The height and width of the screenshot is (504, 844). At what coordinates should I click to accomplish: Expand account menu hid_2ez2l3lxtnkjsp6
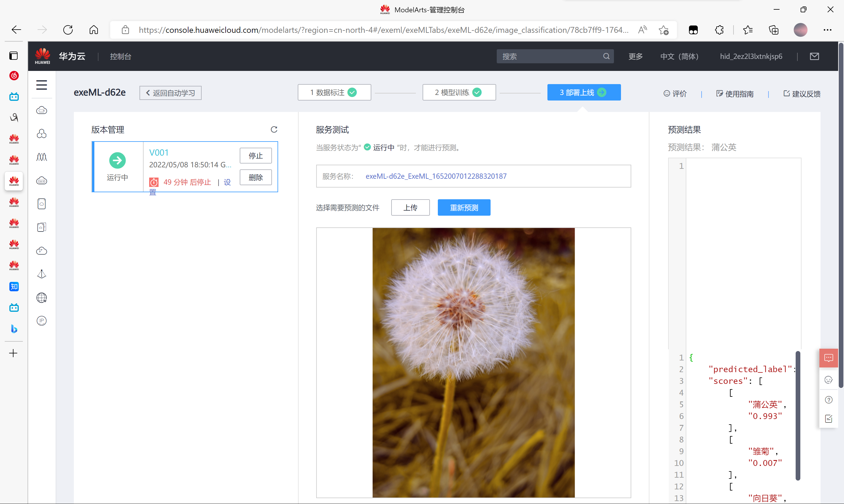751,56
